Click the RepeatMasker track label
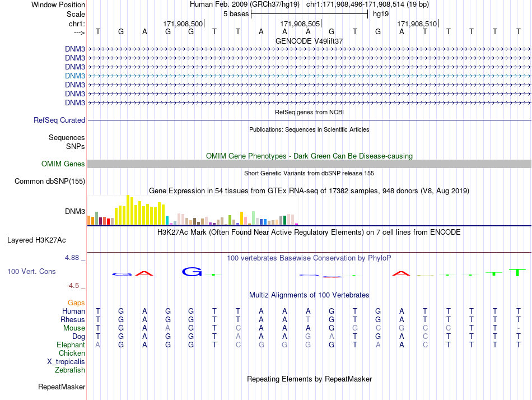Image resolution: width=532 pixels, height=400 pixels. (x=62, y=387)
